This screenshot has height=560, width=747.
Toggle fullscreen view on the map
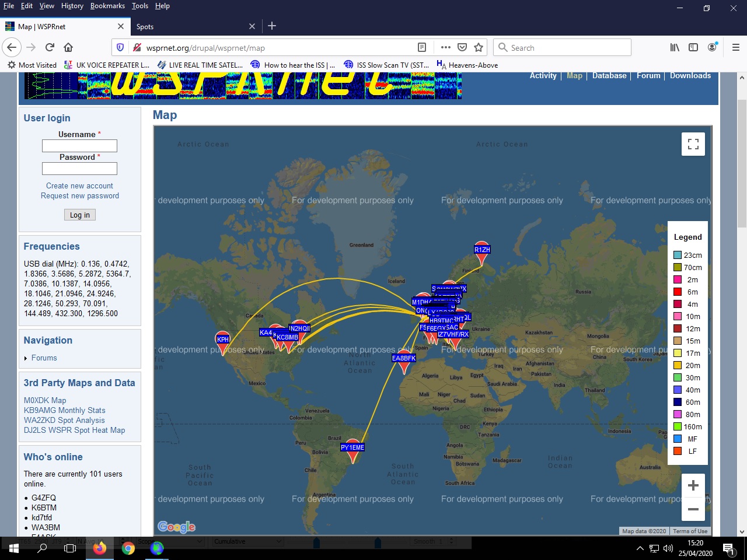point(693,144)
